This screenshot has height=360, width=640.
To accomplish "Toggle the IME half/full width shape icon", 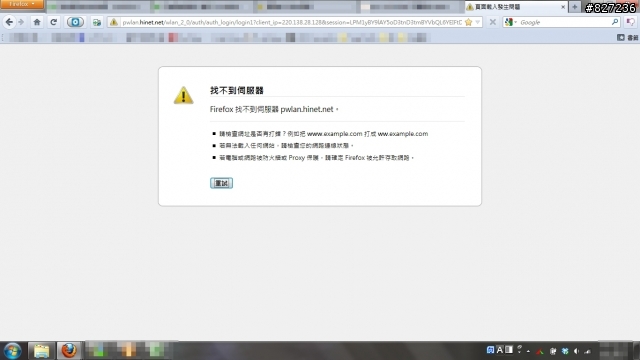I will click(509, 350).
